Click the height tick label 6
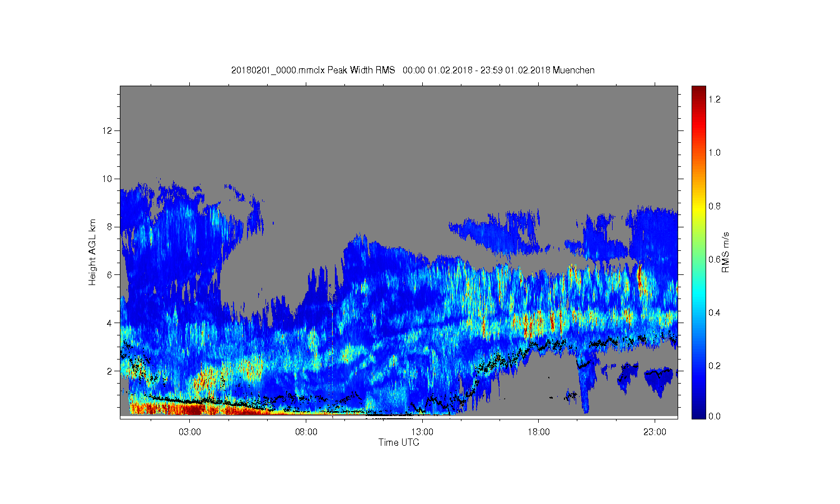The image size is (840, 504). coord(110,275)
